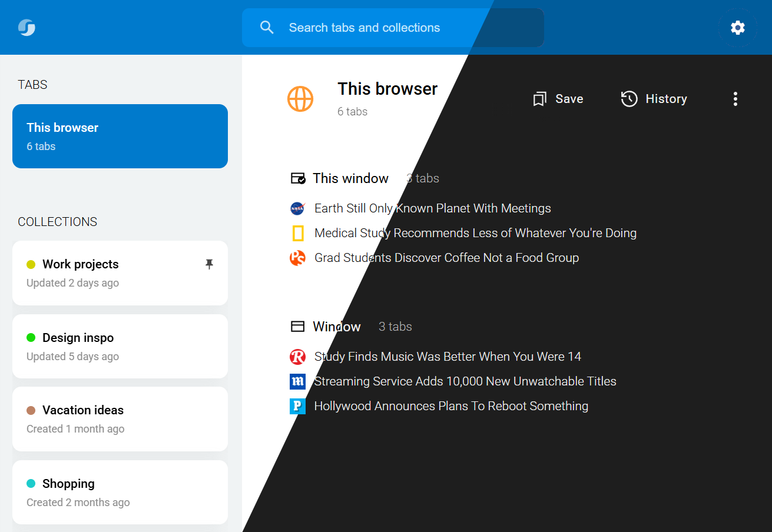Click the pin icon on Work projects

pyautogui.click(x=209, y=265)
